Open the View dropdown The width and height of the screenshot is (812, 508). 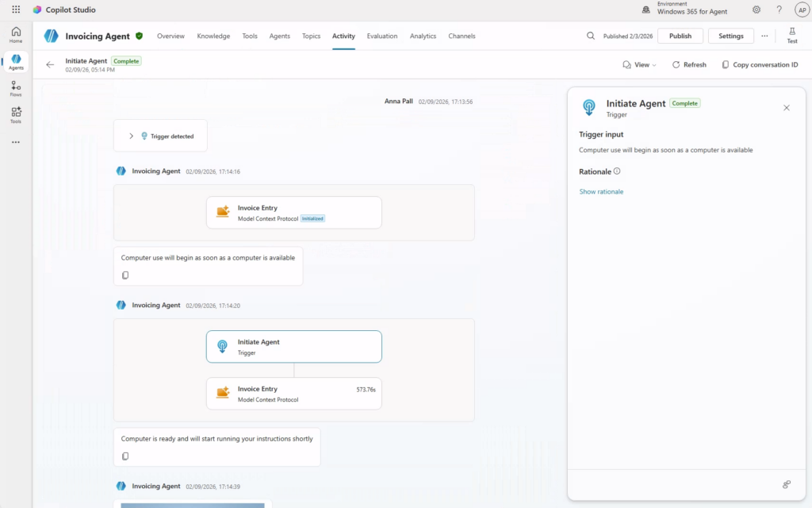[639, 65]
